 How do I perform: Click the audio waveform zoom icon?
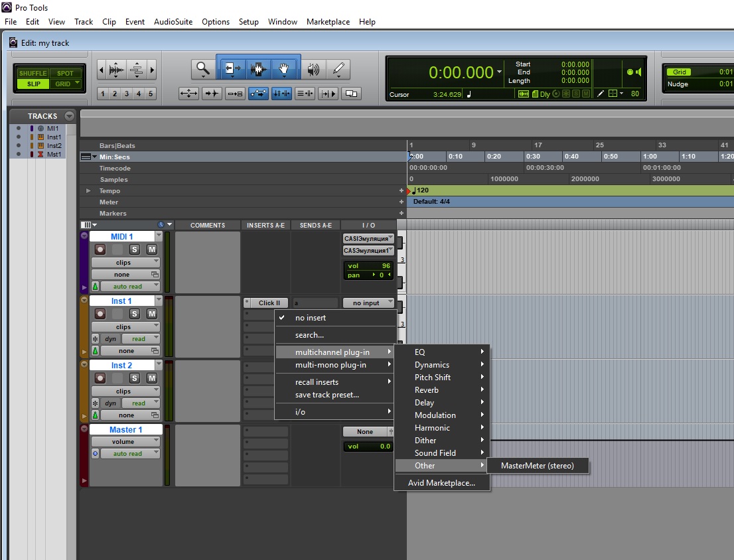click(117, 70)
